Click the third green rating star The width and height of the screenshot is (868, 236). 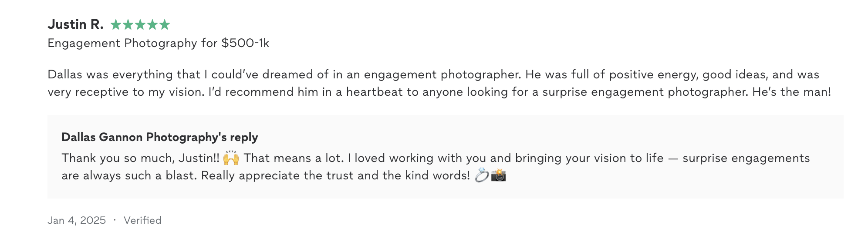[x=140, y=24]
